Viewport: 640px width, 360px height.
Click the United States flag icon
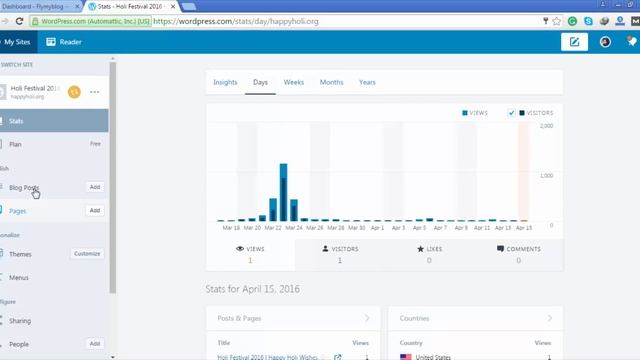tap(406, 357)
